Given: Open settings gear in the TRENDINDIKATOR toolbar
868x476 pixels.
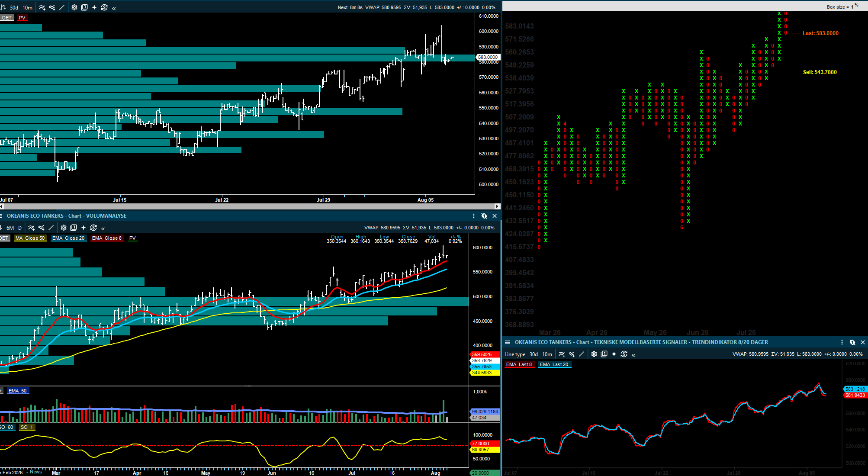Looking at the screenshot, I should [594, 354].
